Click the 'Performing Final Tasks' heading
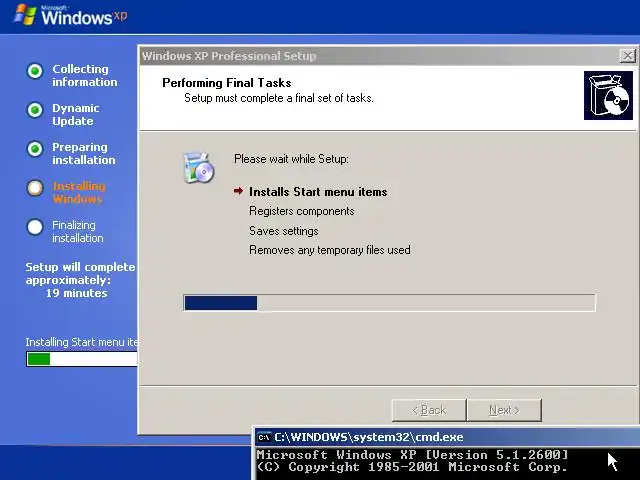Screen dimensions: 640x480 [227, 83]
